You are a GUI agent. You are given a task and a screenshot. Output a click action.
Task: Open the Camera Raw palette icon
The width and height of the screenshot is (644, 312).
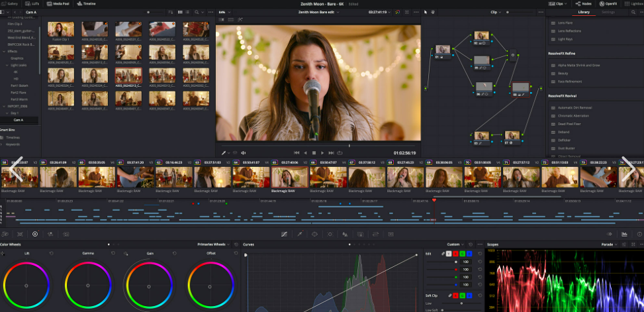tap(5, 234)
